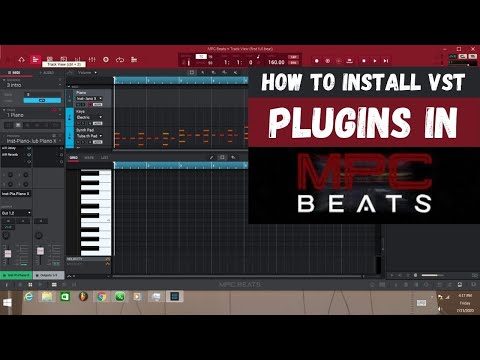Image resolution: width=480 pixels, height=360 pixels.
Task: Click the stop button in transport
Action: 364,61
